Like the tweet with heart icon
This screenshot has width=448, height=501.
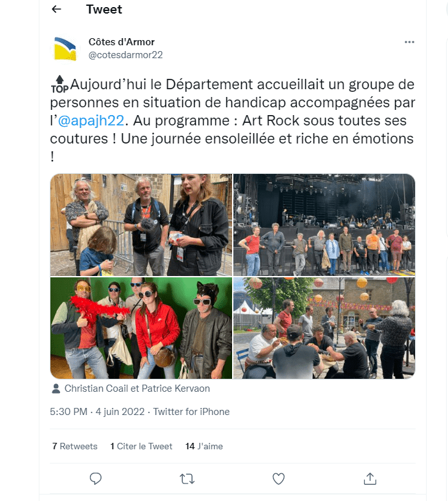(x=279, y=478)
